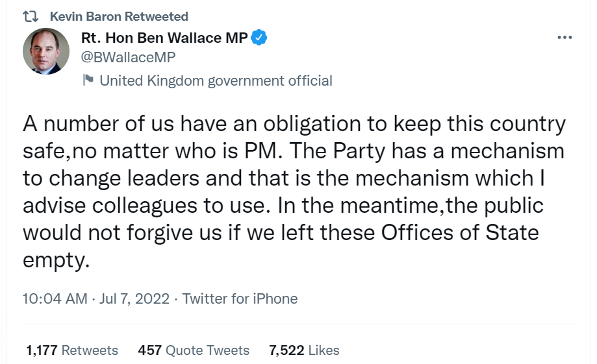Screen dimensions: 597x364
Task: View the 457 Quote Tweets
Action: click(194, 350)
